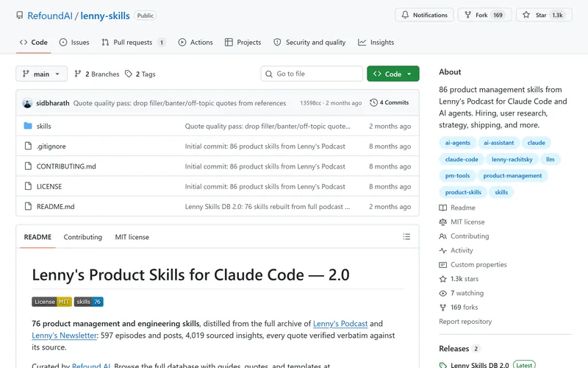Image resolution: width=588 pixels, height=368 pixels.
Task: Open the Lenny's Newsletter link
Action: pos(64,336)
